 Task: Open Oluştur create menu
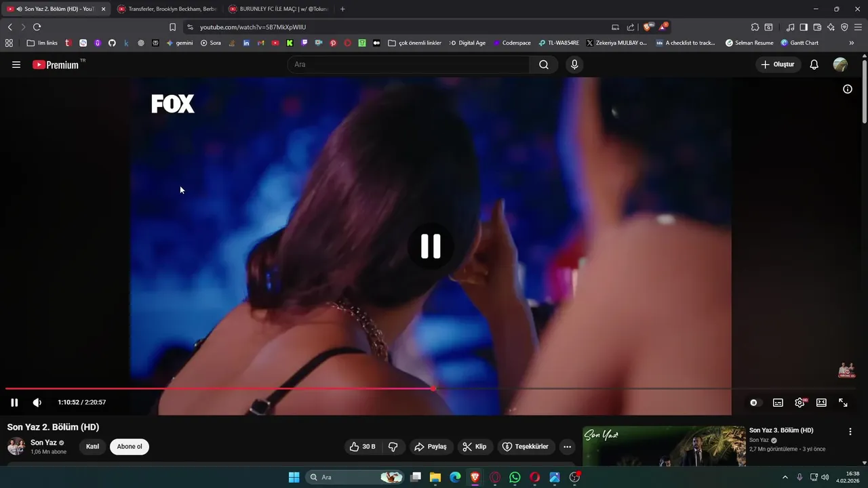[778, 64]
